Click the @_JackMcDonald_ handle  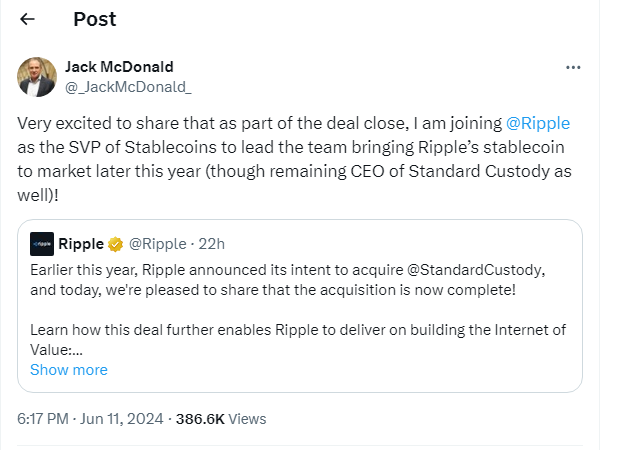[128, 86]
